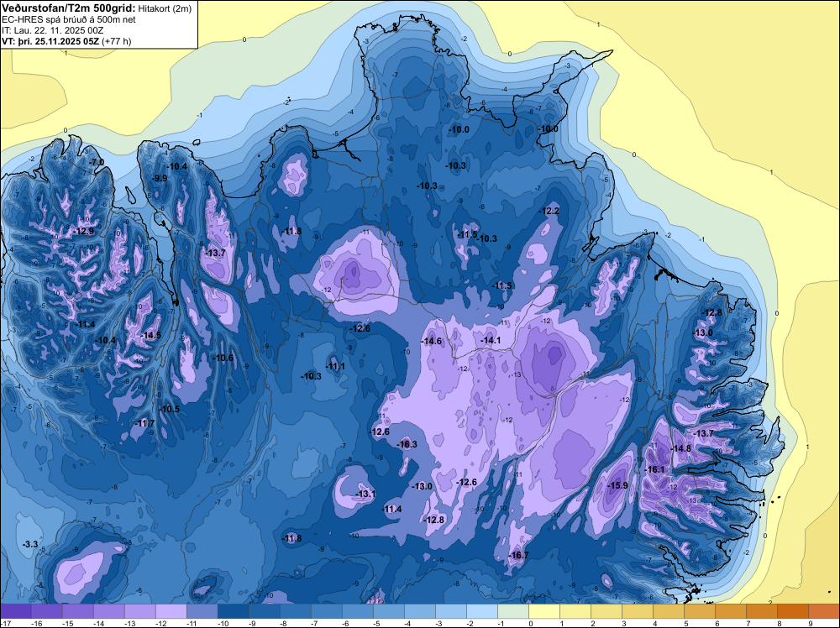
Task: Click the -11.7 temperature value
Action: click(x=144, y=423)
